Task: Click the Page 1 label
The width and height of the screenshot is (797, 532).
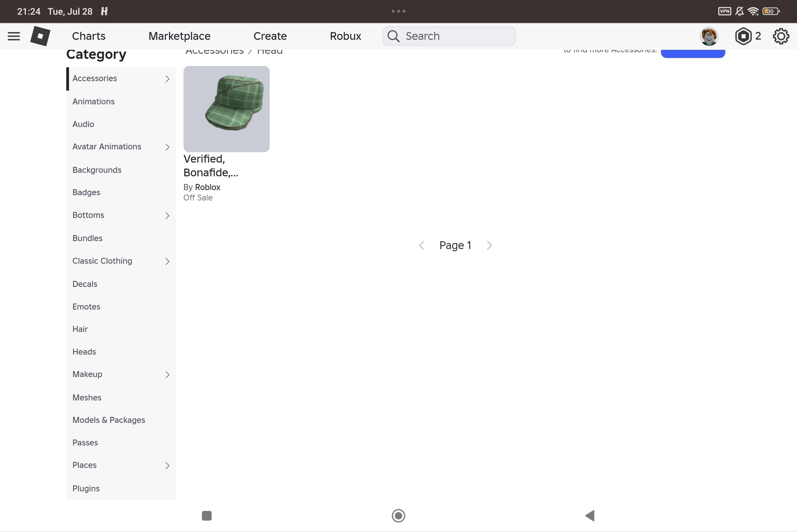Action: point(455,245)
